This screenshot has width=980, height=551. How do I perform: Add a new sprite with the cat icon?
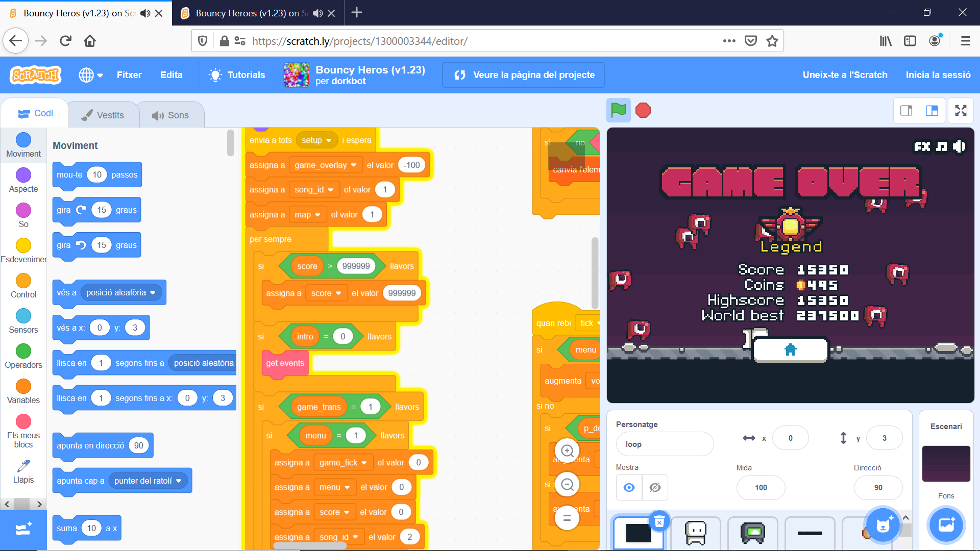884,524
